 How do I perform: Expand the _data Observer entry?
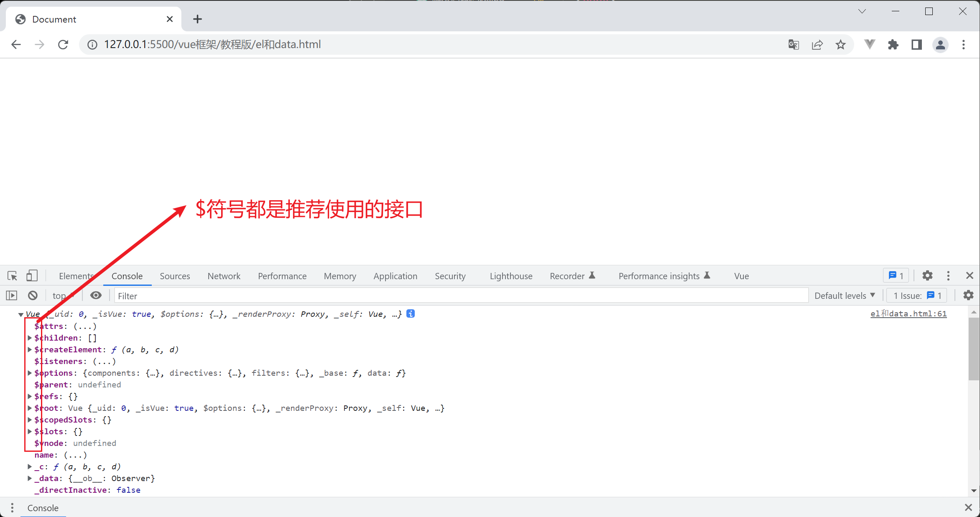pyautogui.click(x=30, y=478)
